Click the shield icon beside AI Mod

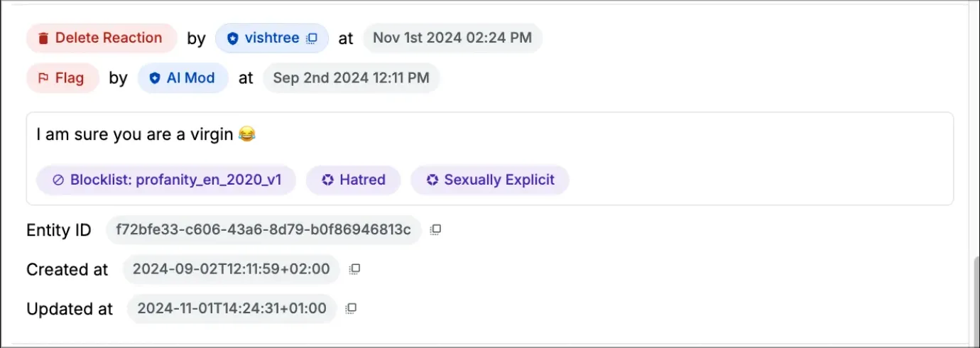(154, 78)
